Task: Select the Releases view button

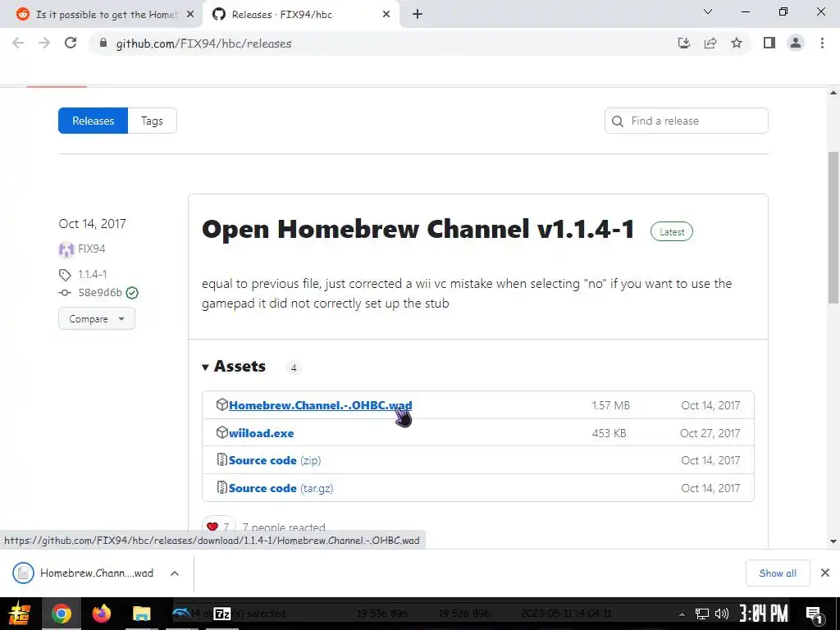Action: pos(94,121)
